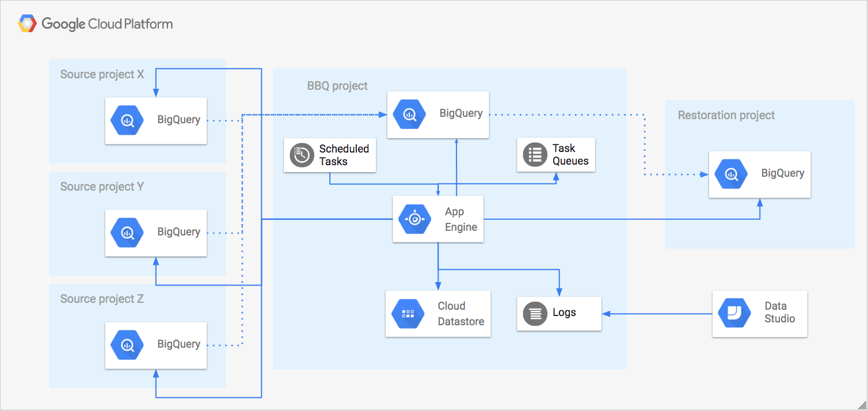Click the 'Google Cloud Platform' title text

(x=107, y=24)
